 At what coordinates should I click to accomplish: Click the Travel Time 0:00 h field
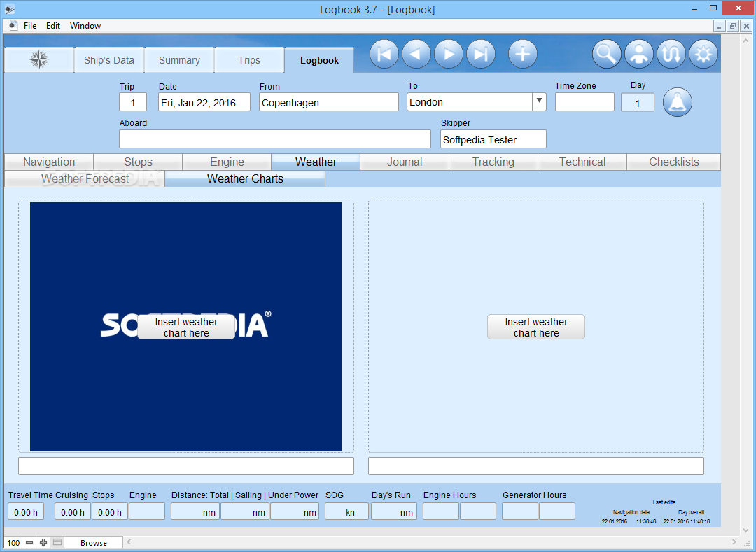(x=26, y=511)
